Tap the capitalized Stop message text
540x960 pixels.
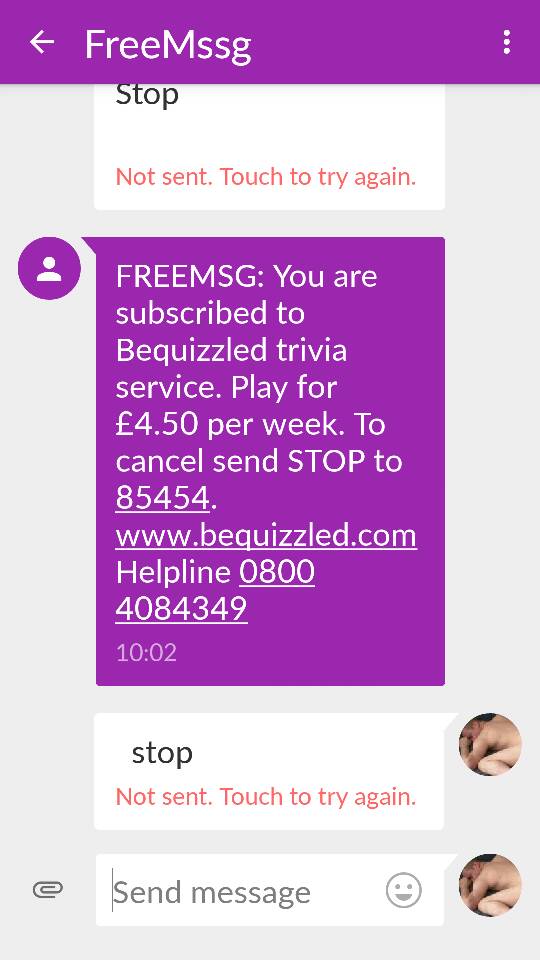(147, 95)
